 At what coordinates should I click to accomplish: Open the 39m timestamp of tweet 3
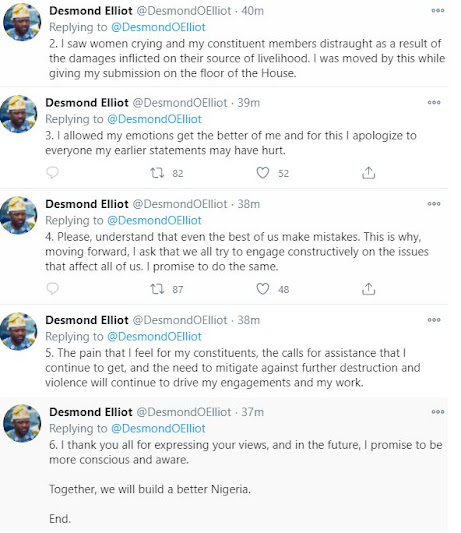tap(249, 102)
